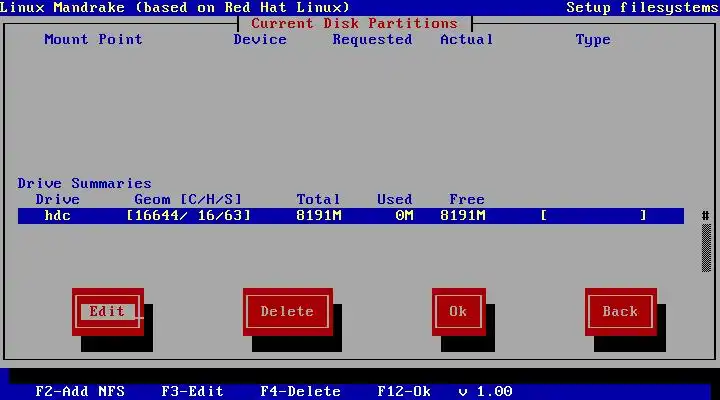Click the F12-Ok shortcut label
This screenshot has height=400, width=720.
point(404,391)
